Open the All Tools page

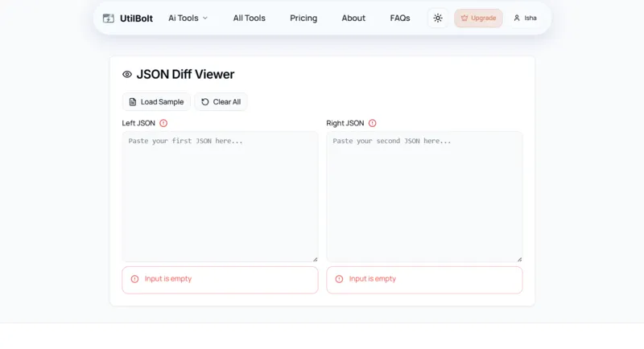250,18
